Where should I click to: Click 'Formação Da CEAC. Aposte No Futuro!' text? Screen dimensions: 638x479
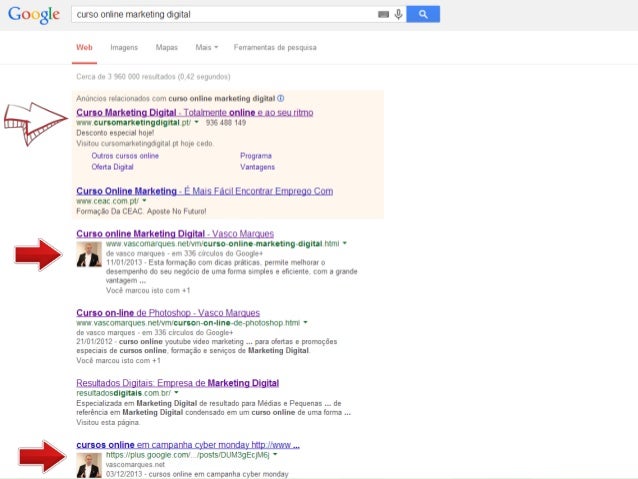pos(141,211)
